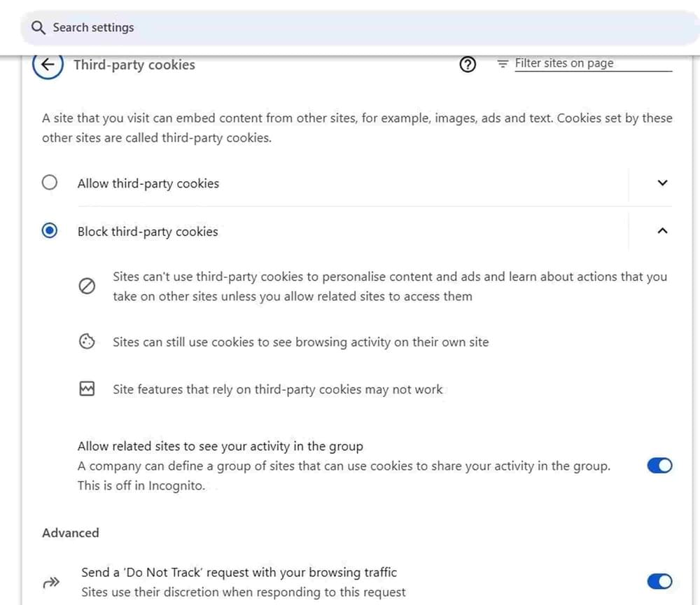Expand the Allow third-party cookies details chevron
This screenshot has width=700, height=605.
click(x=663, y=183)
